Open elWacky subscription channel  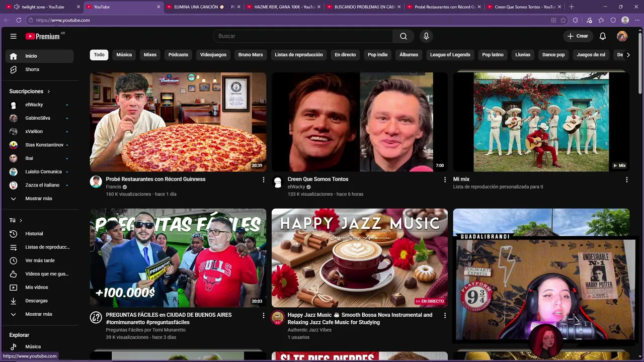[40, 105]
